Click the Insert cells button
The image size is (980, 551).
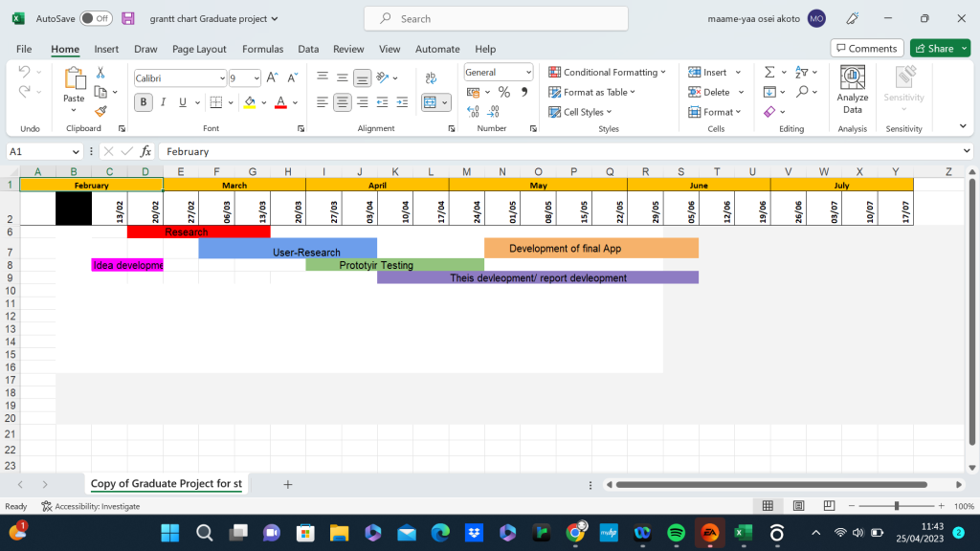point(709,73)
